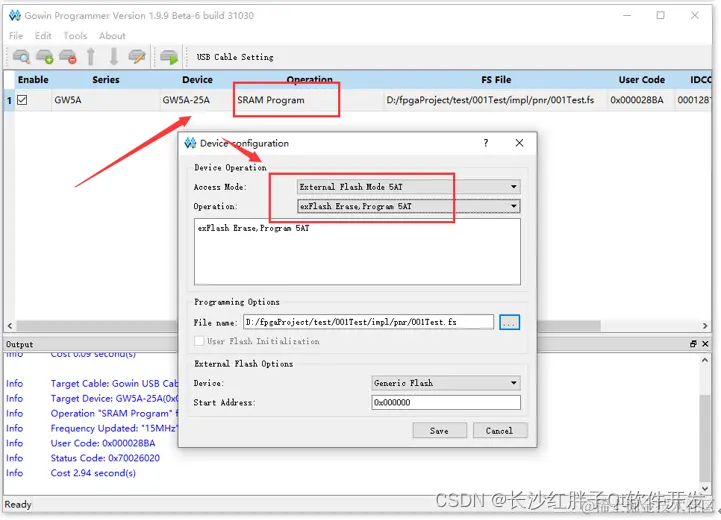Click row number 1 header
The width and height of the screenshot is (721, 520).
tap(9, 100)
